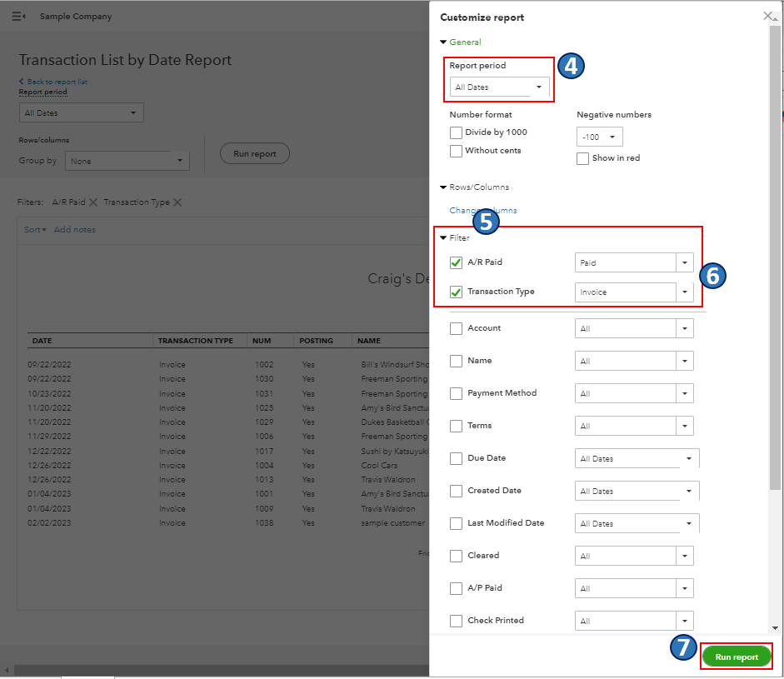Go back to report list

(x=57, y=82)
